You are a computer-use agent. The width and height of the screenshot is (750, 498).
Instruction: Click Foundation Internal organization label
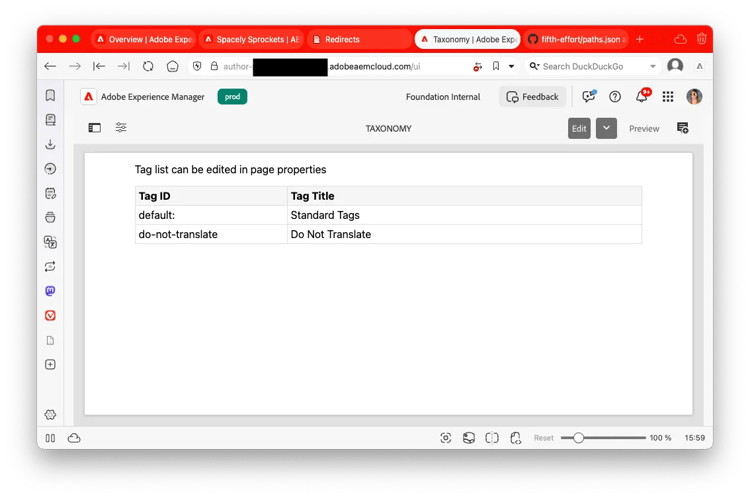(443, 97)
